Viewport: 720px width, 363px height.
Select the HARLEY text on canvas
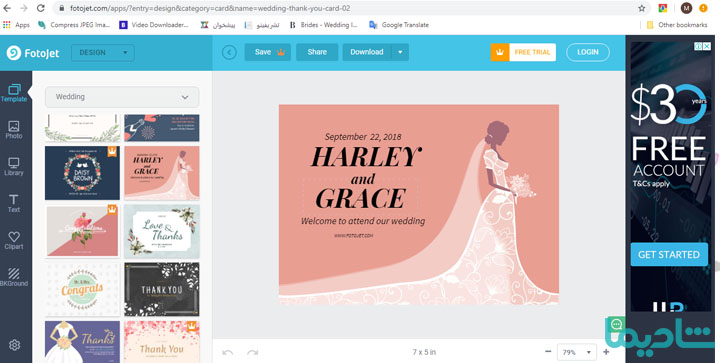click(366, 157)
